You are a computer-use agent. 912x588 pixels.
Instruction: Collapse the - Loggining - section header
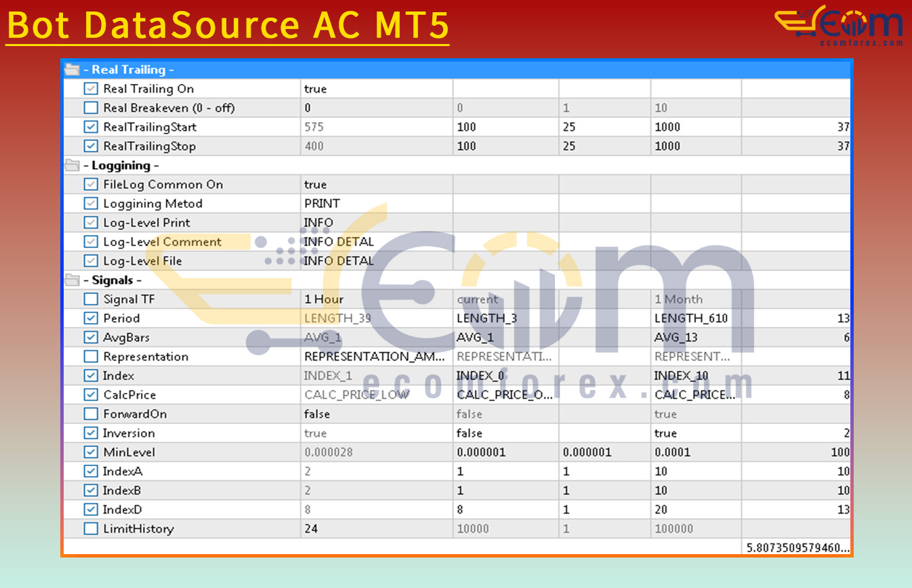457,165
